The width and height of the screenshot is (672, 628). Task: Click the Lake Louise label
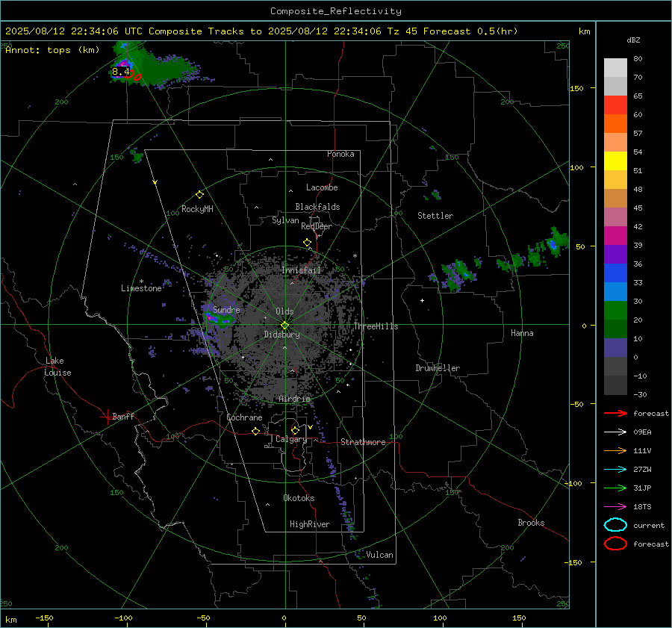coord(57,367)
